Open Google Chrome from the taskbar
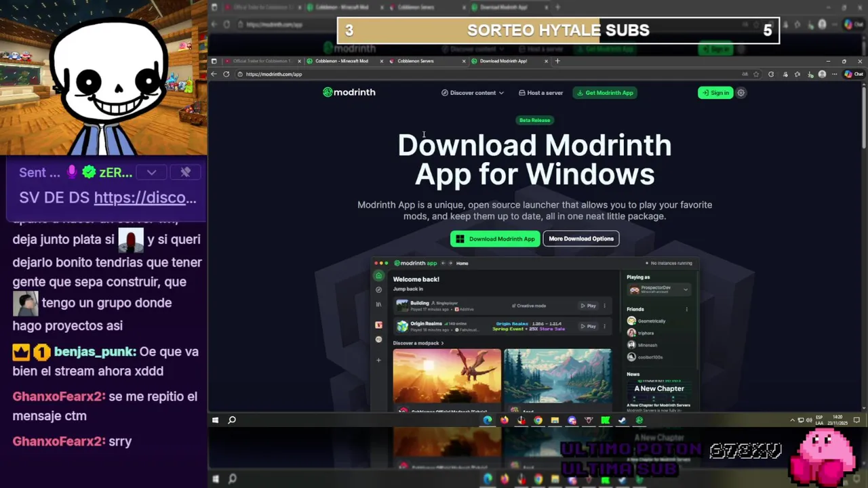Image resolution: width=868 pixels, height=488 pixels. [x=538, y=420]
